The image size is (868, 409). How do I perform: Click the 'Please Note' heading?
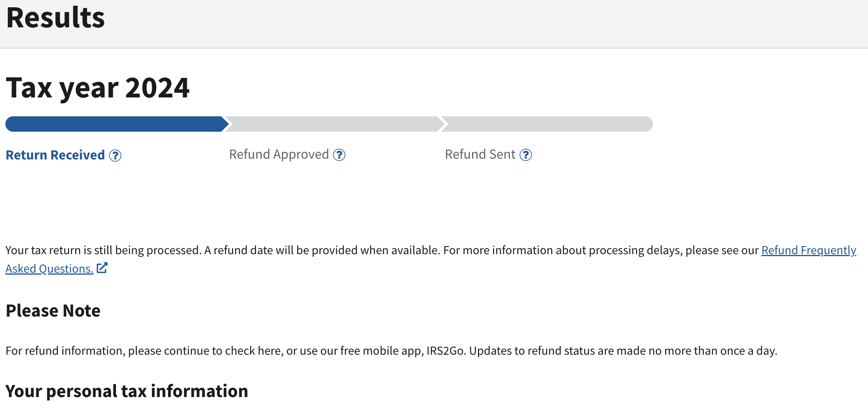[53, 311]
